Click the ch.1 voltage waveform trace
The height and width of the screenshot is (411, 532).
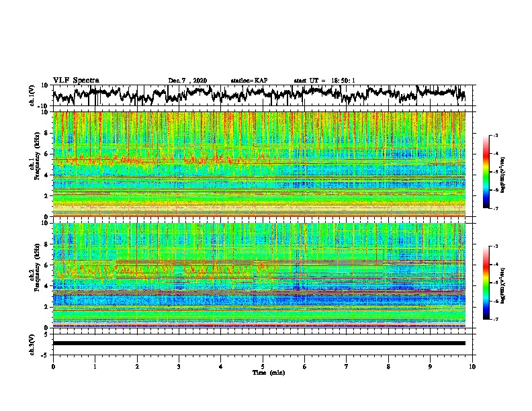[x=259, y=95]
